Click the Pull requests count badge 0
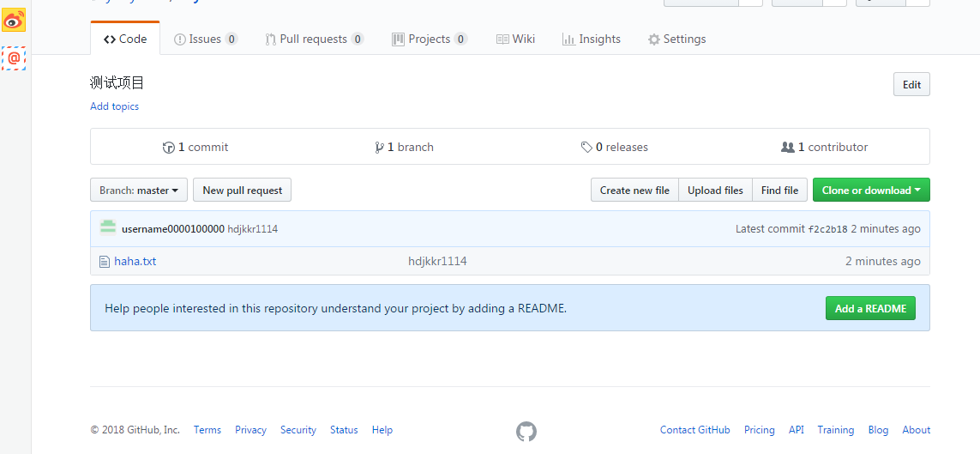This screenshot has width=980, height=454. pos(358,39)
